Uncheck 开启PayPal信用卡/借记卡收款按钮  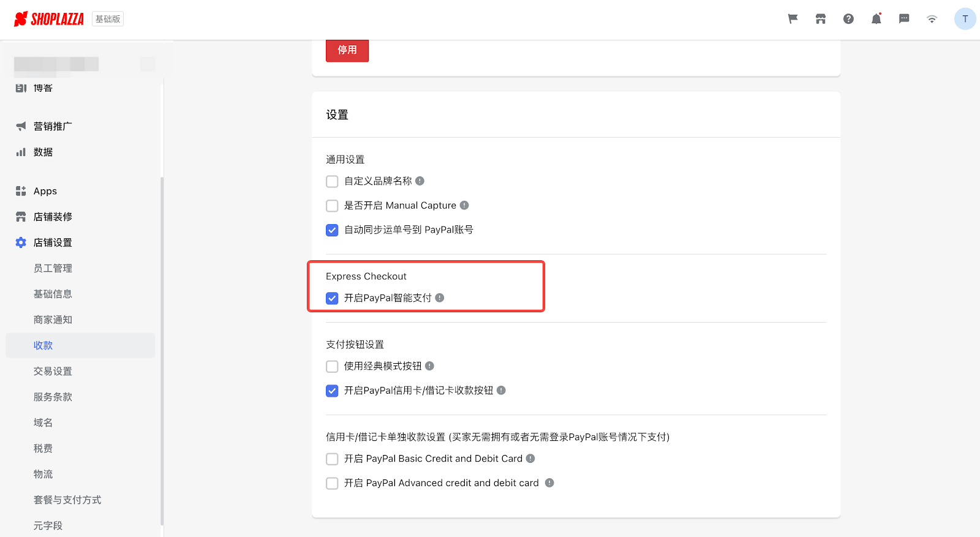[332, 391]
